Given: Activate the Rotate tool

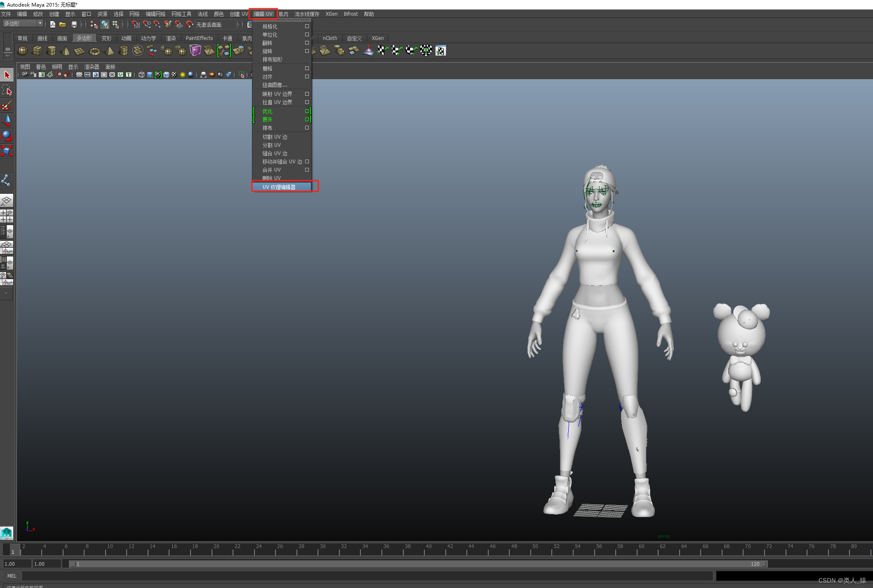Looking at the screenshot, I should 7,136.
